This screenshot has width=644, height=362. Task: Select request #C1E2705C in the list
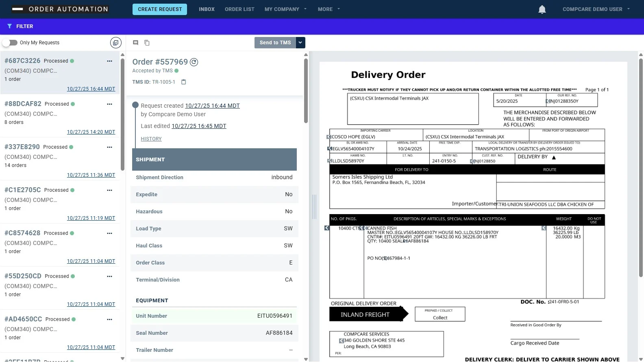60,202
